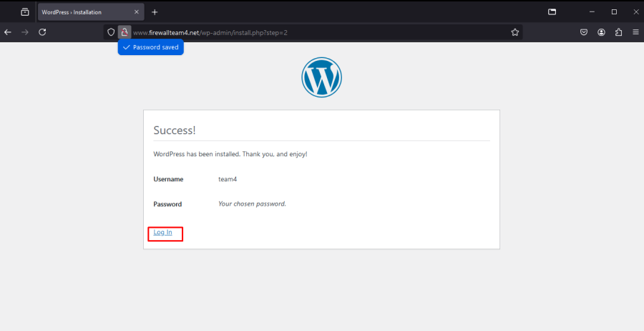Open the title bar folder icon

point(552,12)
